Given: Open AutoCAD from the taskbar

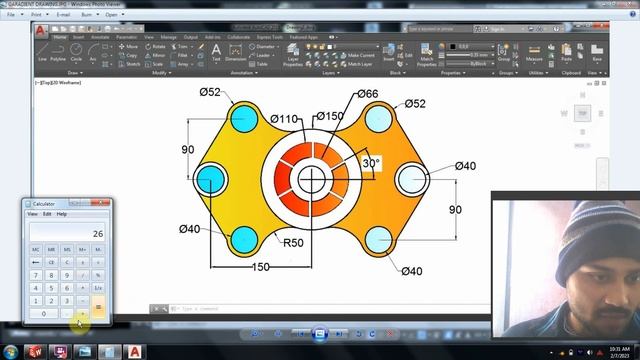Looking at the screenshot, I should click(x=135, y=351).
